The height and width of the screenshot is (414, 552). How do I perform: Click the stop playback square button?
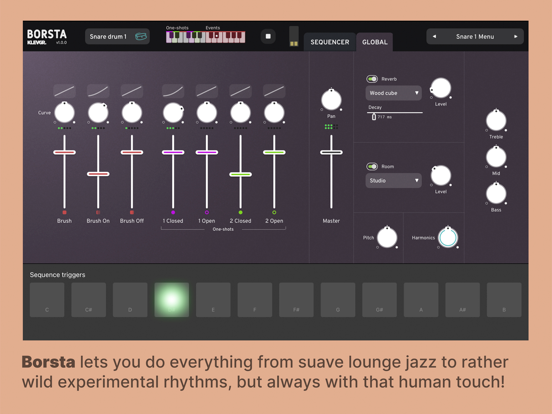(x=268, y=36)
